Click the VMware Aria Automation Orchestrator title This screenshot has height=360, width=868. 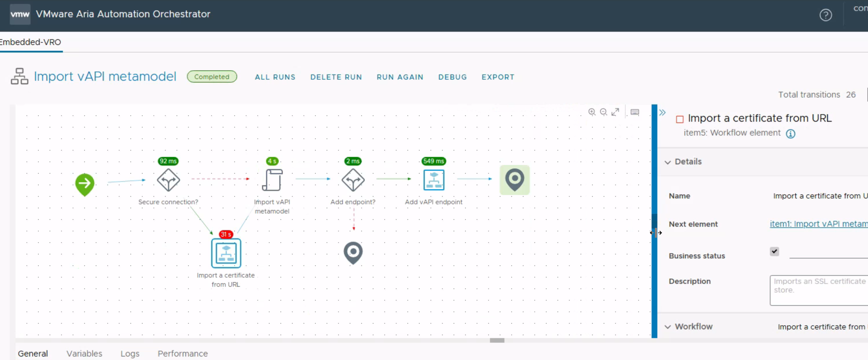[x=123, y=14]
